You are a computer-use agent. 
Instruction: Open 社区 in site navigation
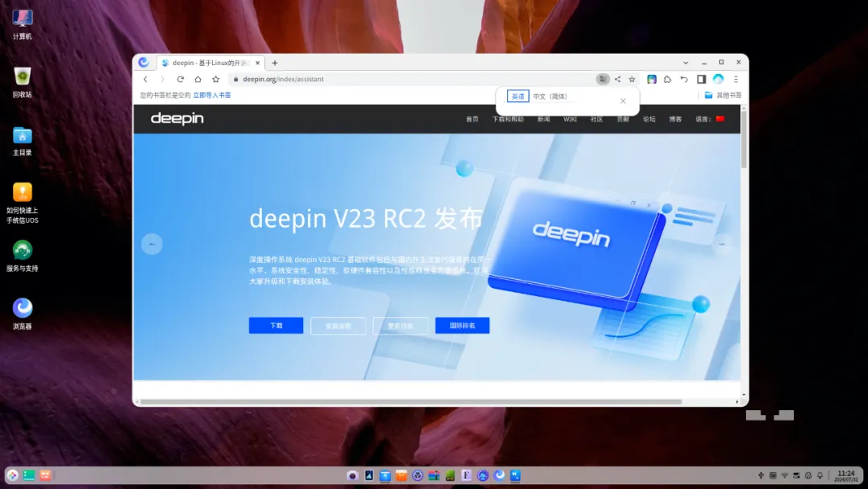(x=596, y=119)
